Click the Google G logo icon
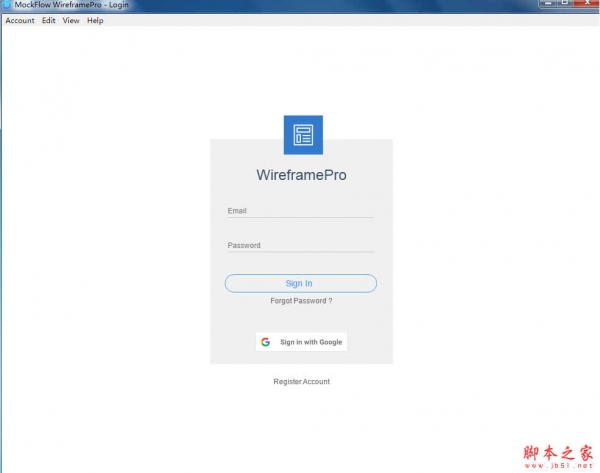 click(266, 342)
